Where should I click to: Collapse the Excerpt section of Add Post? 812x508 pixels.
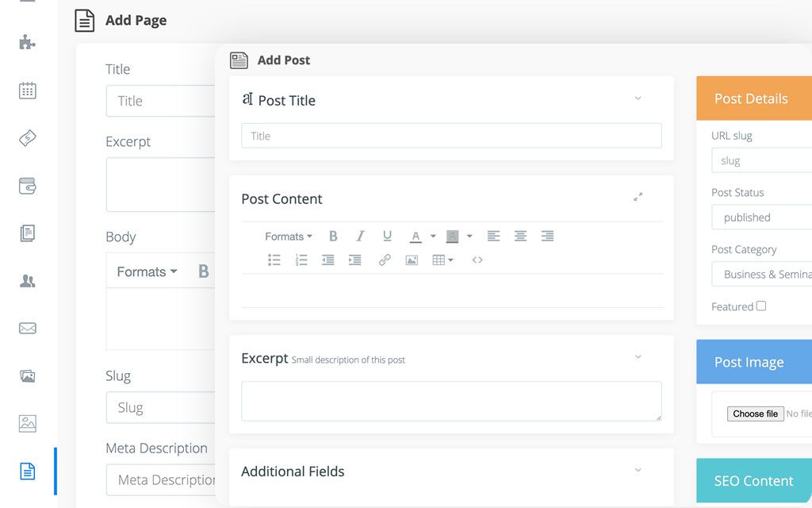tap(638, 357)
